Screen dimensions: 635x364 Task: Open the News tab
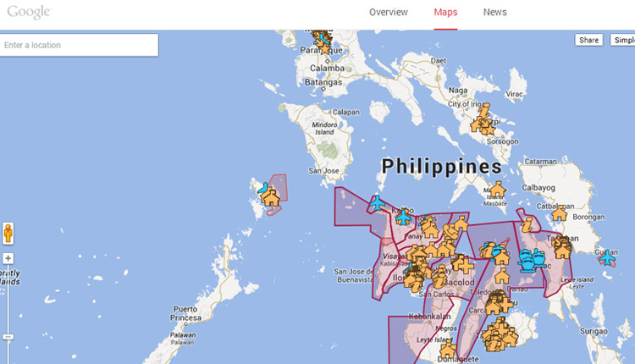(495, 12)
